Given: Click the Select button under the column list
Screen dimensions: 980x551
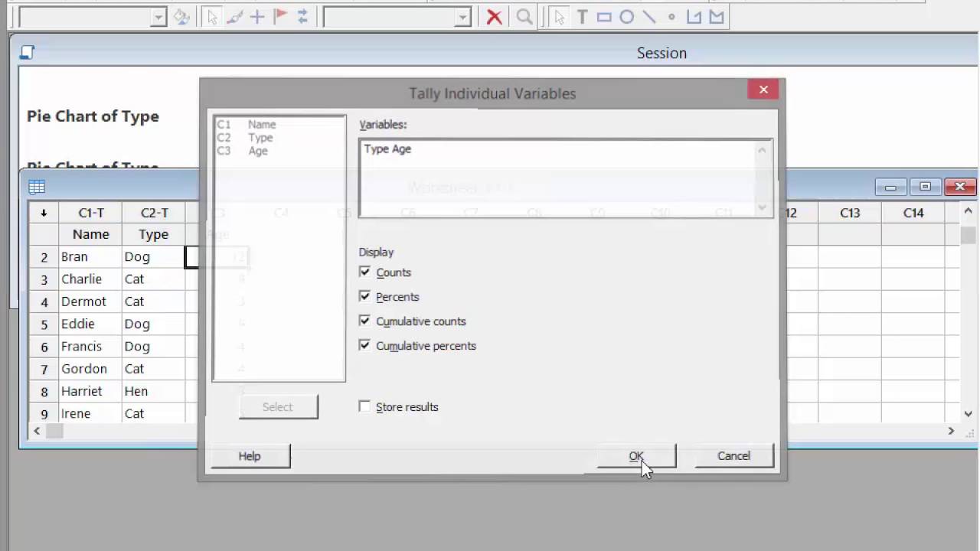Looking at the screenshot, I should pos(278,407).
